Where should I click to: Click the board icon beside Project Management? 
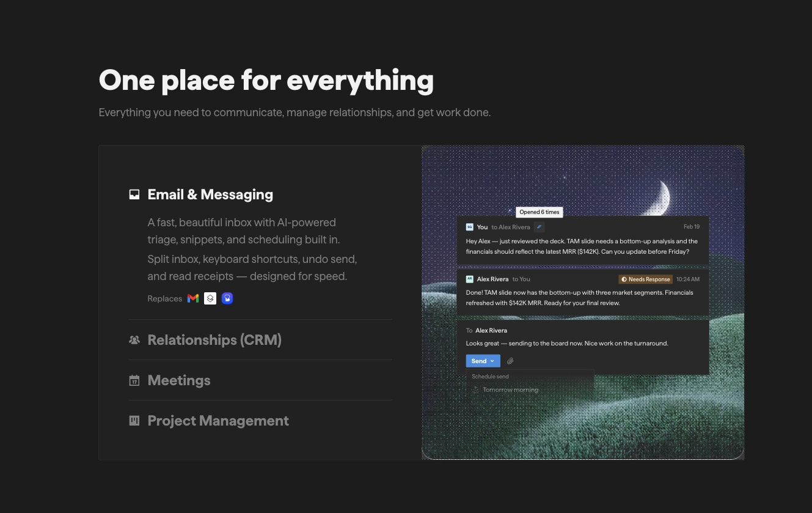point(134,421)
